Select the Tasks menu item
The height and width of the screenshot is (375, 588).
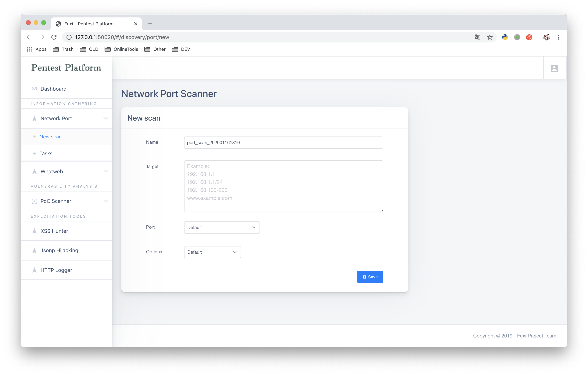pos(46,153)
